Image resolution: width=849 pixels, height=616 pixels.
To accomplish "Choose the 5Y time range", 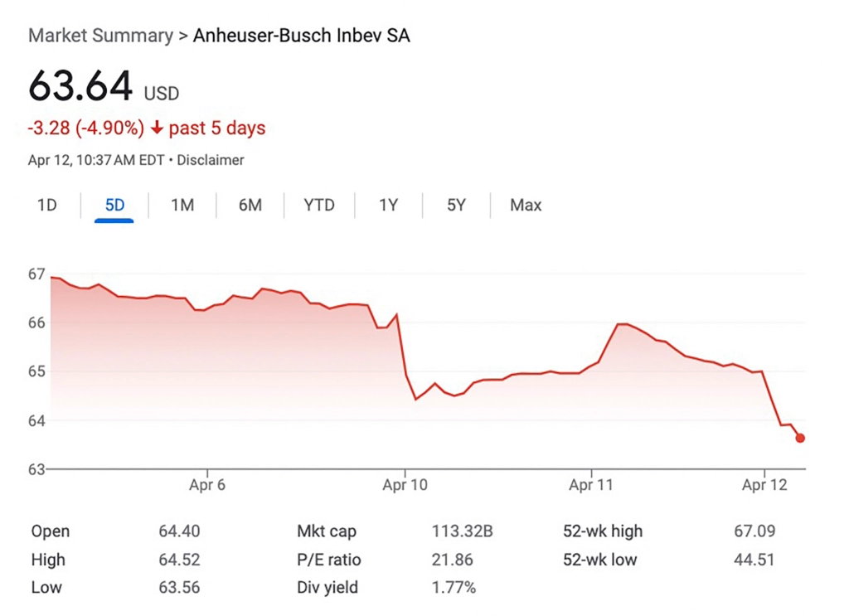I will [456, 205].
